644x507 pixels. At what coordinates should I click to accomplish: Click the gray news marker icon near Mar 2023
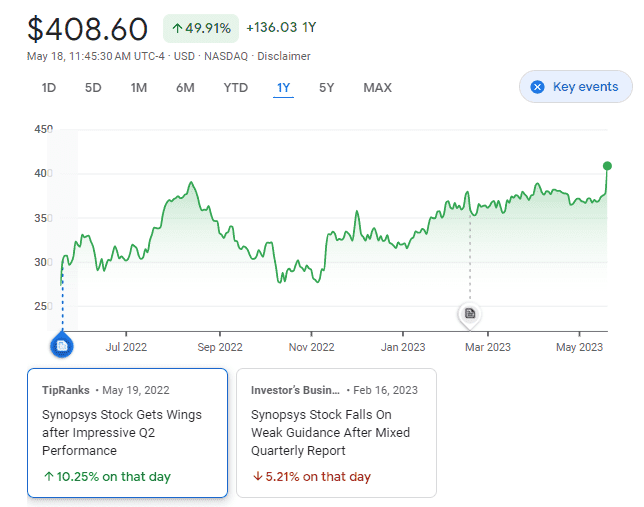pos(470,314)
